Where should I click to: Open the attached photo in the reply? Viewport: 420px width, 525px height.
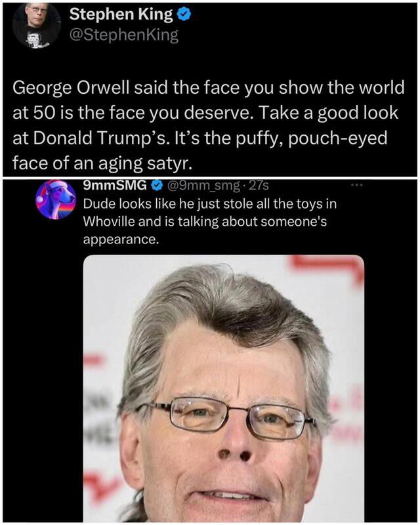(223, 388)
